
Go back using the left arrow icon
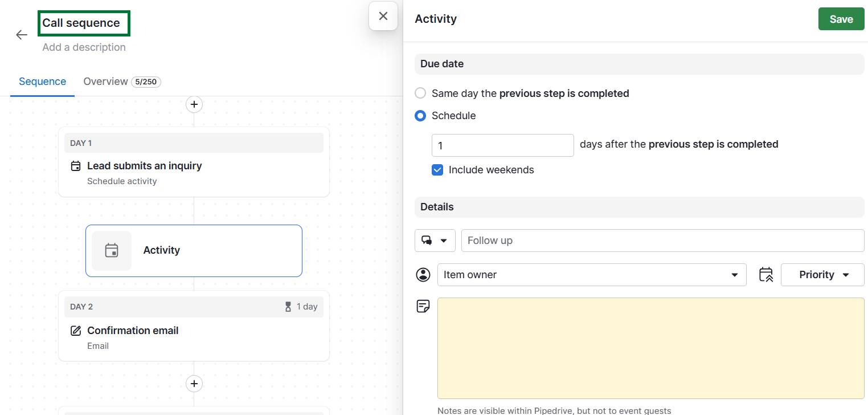click(x=22, y=35)
